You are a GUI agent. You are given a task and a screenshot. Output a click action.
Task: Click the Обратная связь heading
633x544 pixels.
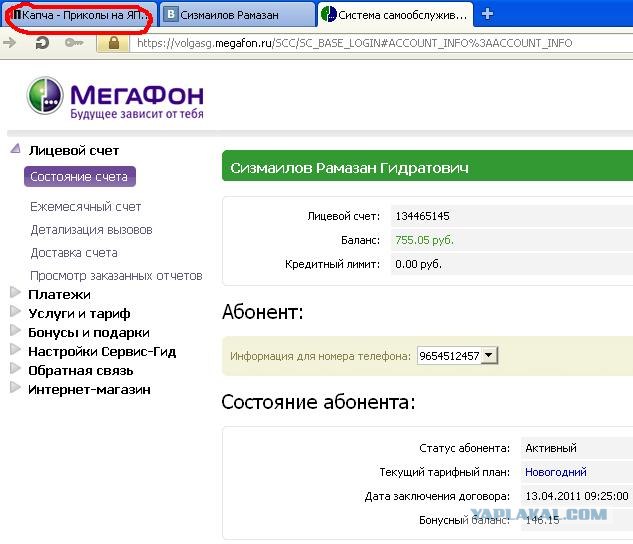(x=81, y=370)
